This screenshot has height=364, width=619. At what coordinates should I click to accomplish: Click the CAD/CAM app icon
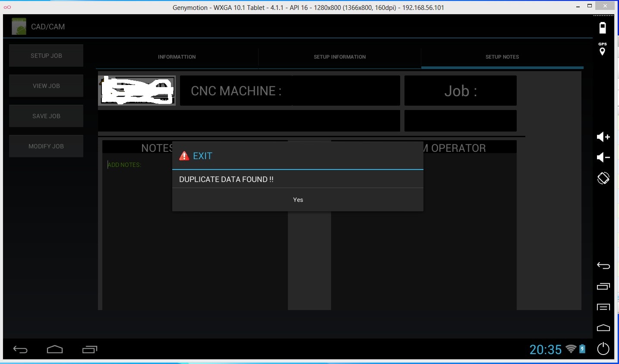coord(19,26)
